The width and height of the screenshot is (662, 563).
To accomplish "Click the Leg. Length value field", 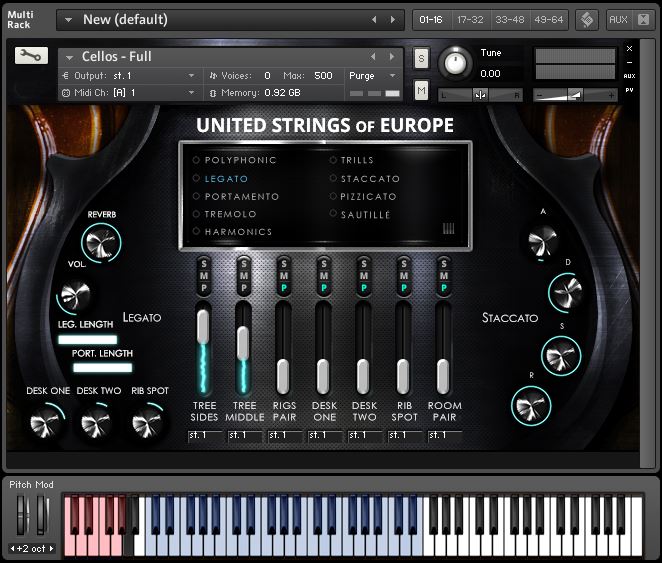I will [87, 340].
